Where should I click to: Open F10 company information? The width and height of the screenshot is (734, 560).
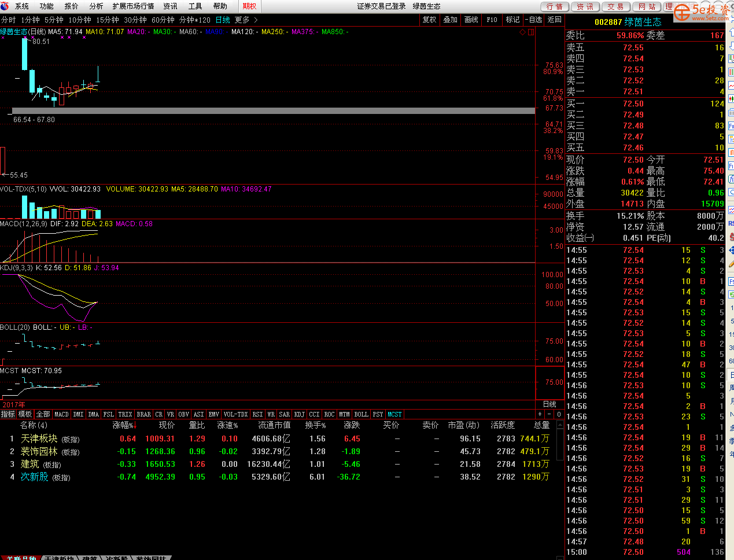pyautogui.click(x=492, y=20)
